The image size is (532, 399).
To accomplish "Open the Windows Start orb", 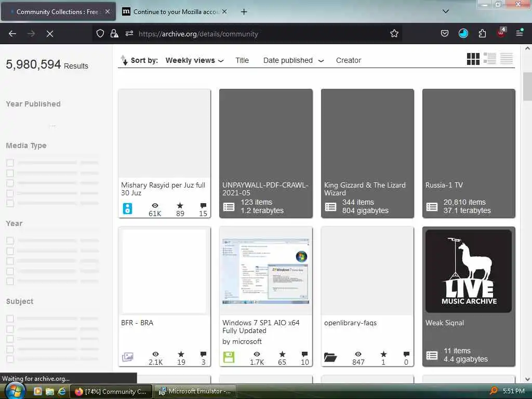I will (14, 391).
